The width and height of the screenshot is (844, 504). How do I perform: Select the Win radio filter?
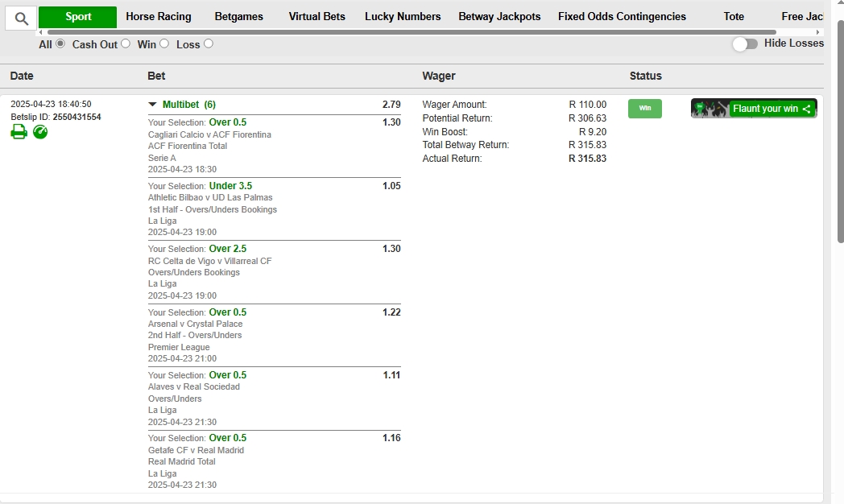click(x=164, y=43)
